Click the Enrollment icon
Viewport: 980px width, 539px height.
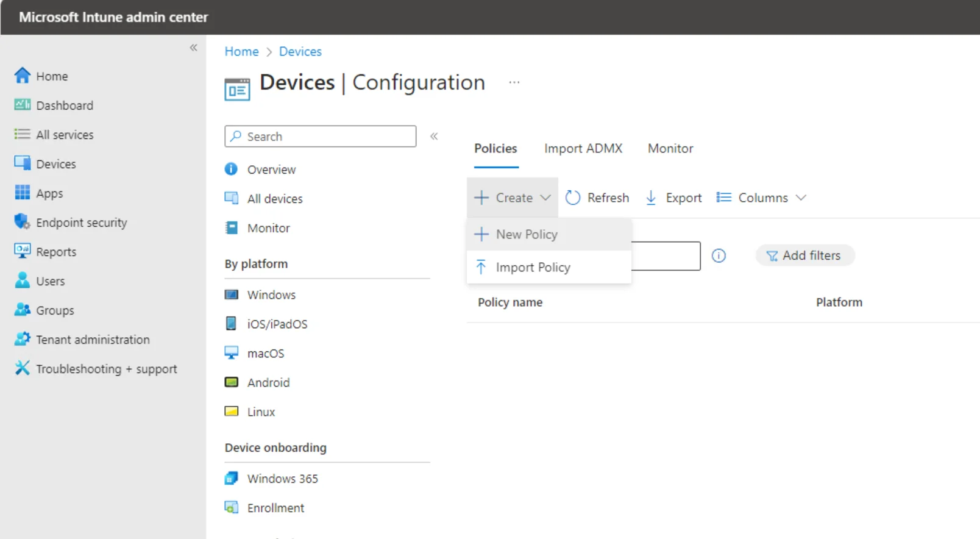click(232, 507)
